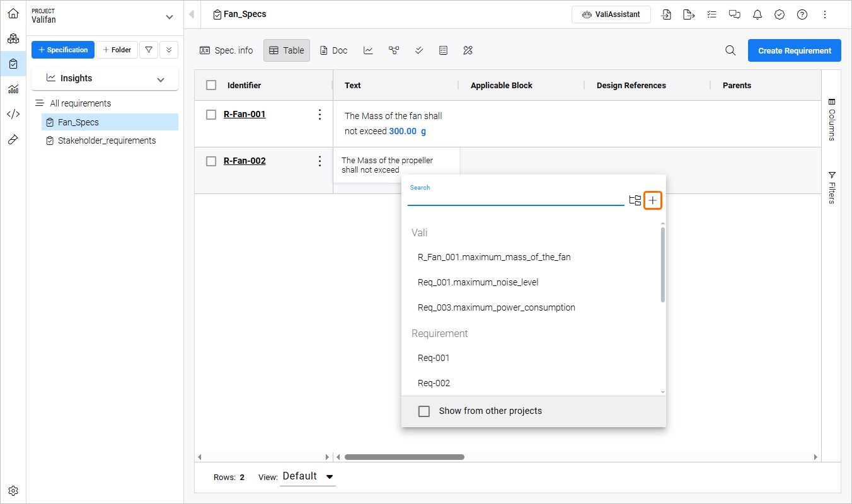Open the notifications bell
The image size is (852, 504).
coord(757,14)
